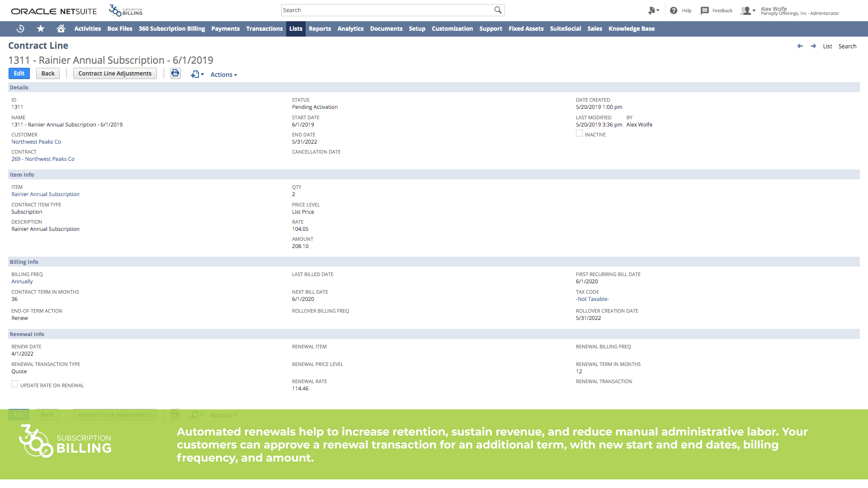Click the Billing Info section header
868x488 pixels.
coord(434,262)
